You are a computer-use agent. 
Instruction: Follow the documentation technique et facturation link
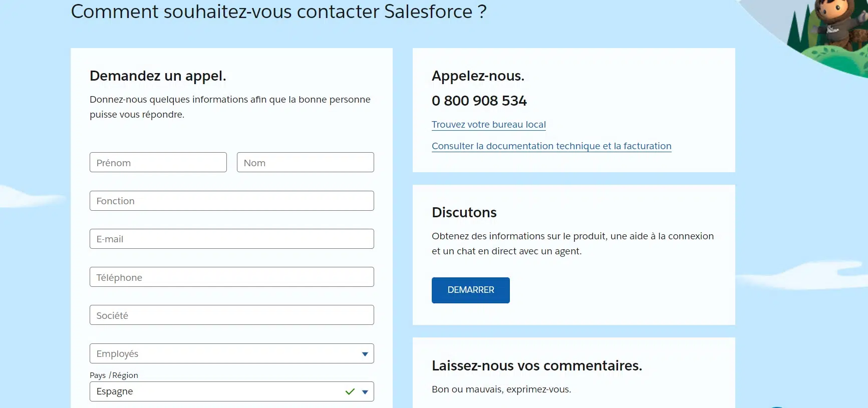[551, 146]
